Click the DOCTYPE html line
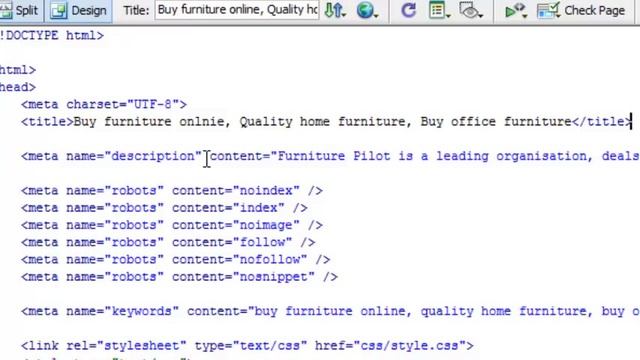Viewport: 640px width, 360px height. click(52, 36)
